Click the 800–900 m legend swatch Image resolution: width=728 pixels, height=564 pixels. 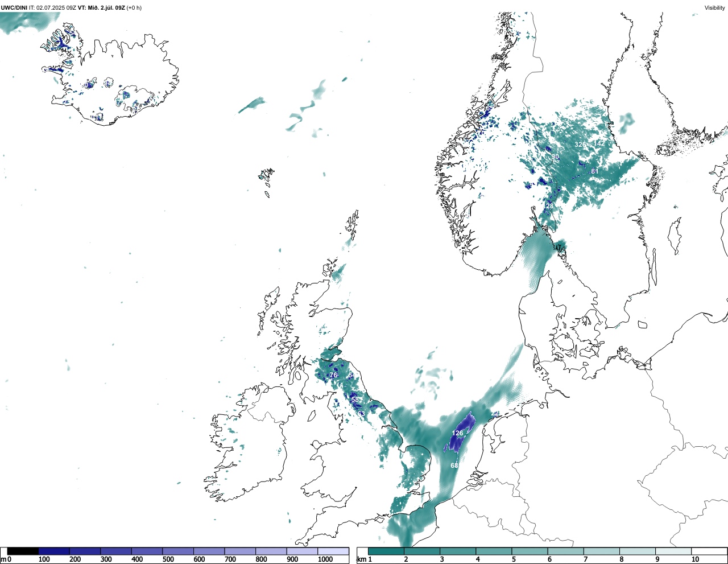(271, 551)
